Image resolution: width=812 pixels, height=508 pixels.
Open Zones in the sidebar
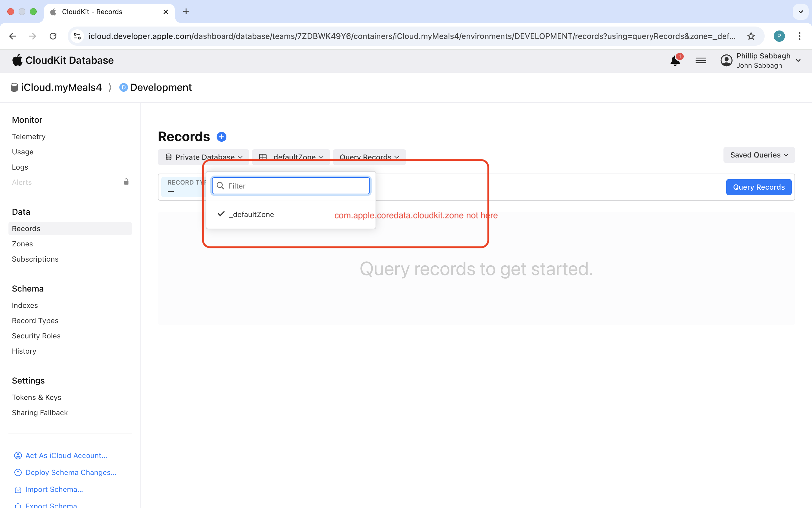coord(23,244)
